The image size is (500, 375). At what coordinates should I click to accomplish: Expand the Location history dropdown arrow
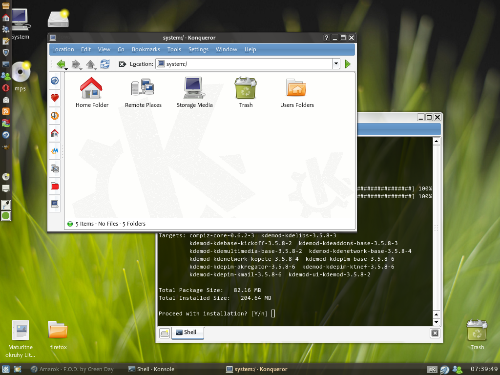(336, 63)
